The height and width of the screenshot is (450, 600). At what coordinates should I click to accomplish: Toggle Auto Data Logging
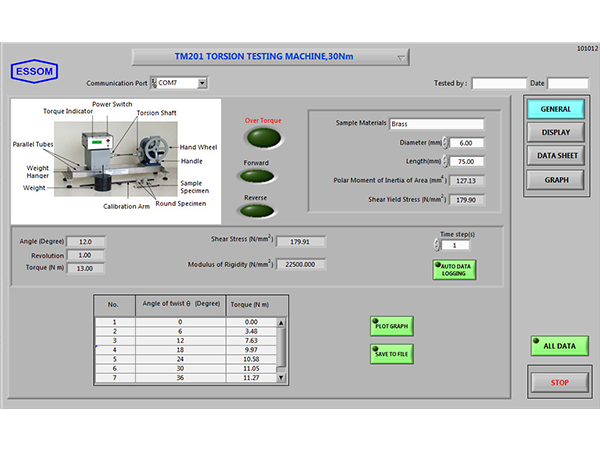click(x=453, y=269)
